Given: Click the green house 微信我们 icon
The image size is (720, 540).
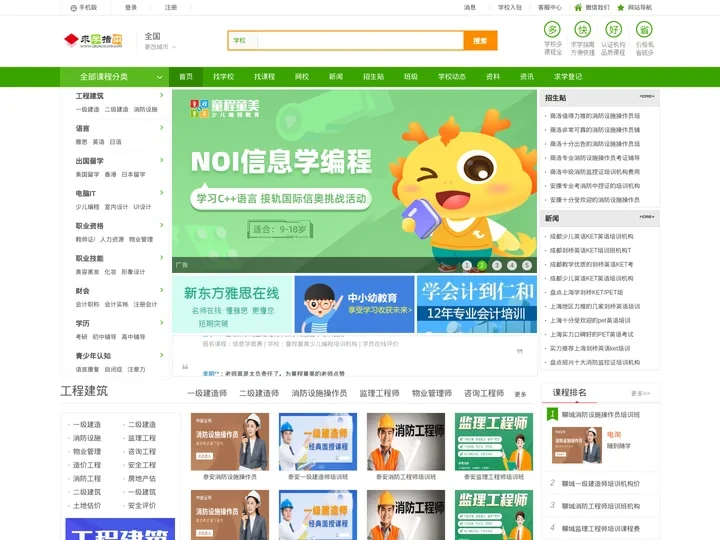Looking at the screenshot, I should 578,7.
